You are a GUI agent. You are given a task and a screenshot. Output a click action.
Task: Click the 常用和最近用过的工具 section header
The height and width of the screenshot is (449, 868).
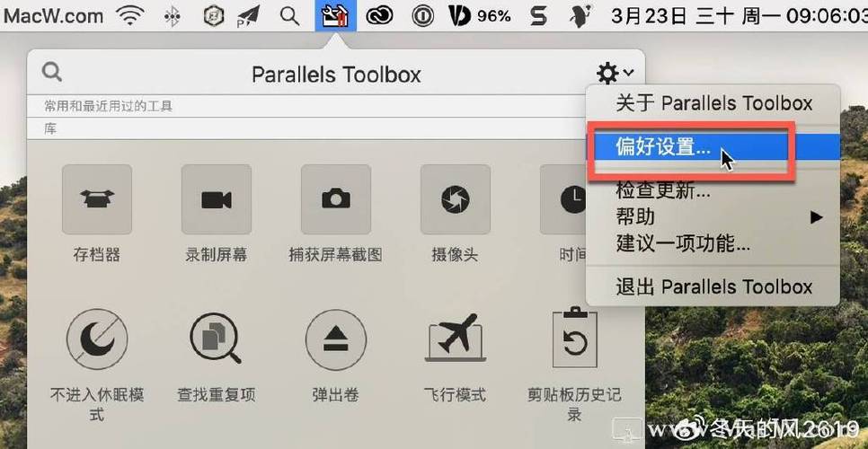click(x=109, y=106)
